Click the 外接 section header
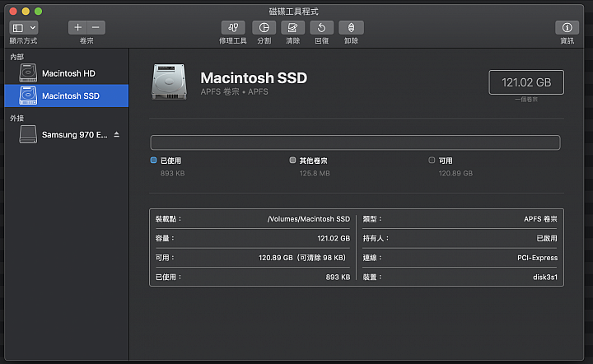 [x=17, y=118]
